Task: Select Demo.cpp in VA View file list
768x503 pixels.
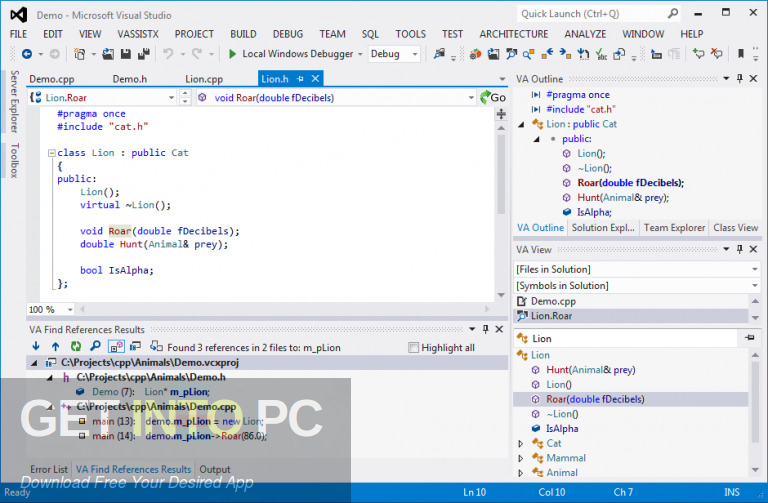Action: coord(553,301)
